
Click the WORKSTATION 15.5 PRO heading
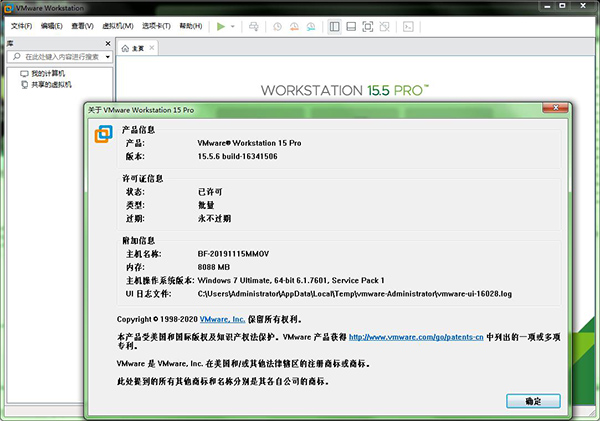click(x=345, y=91)
